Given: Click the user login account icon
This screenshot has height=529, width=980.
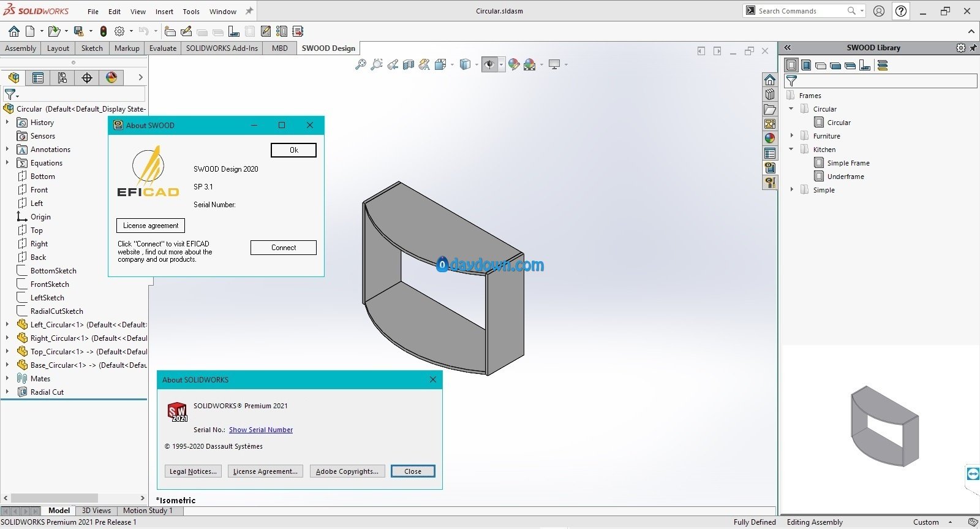Looking at the screenshot, I should pyautogui.click(x=879, y=11).
